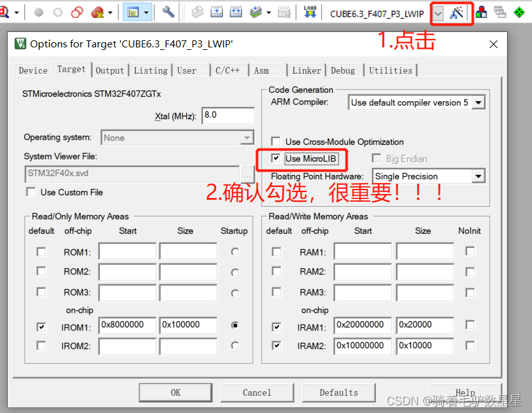This screenshot has width=532, height=413.
Task: Select the Target tab
Action: (71, 69)
